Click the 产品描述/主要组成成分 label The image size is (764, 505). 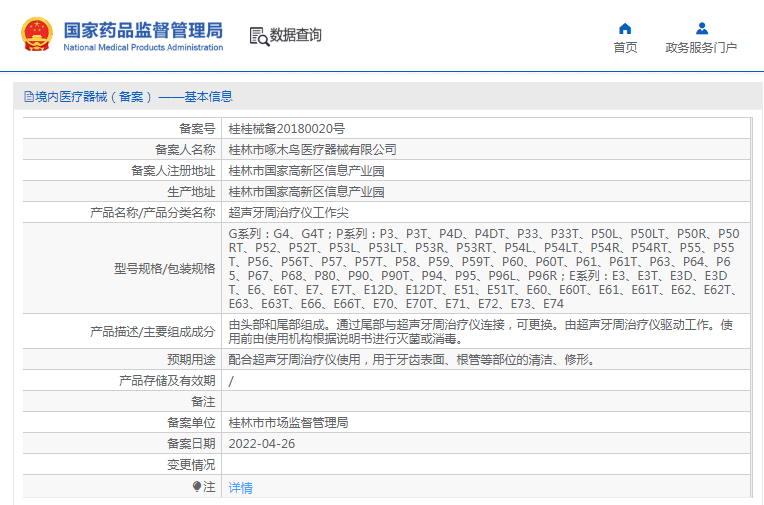click(x=153, y=331)
